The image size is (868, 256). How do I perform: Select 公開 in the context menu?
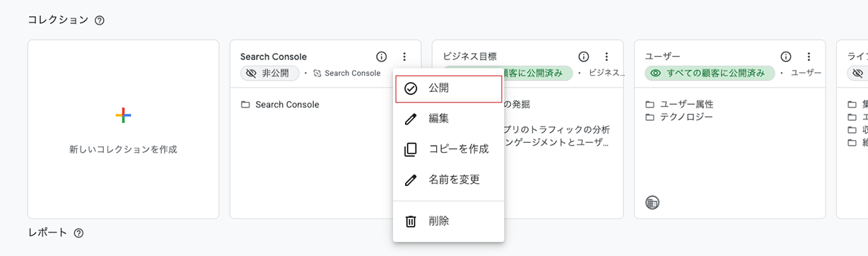point(449,89)
